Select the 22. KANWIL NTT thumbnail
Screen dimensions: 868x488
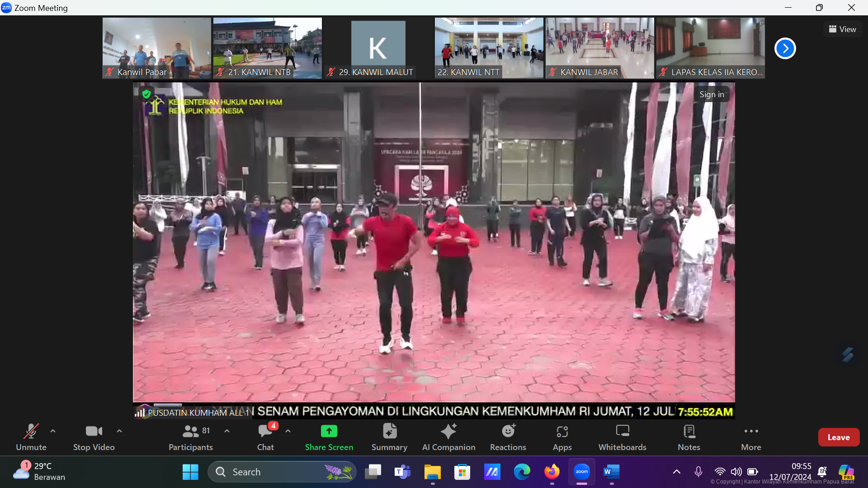(489, 48)
